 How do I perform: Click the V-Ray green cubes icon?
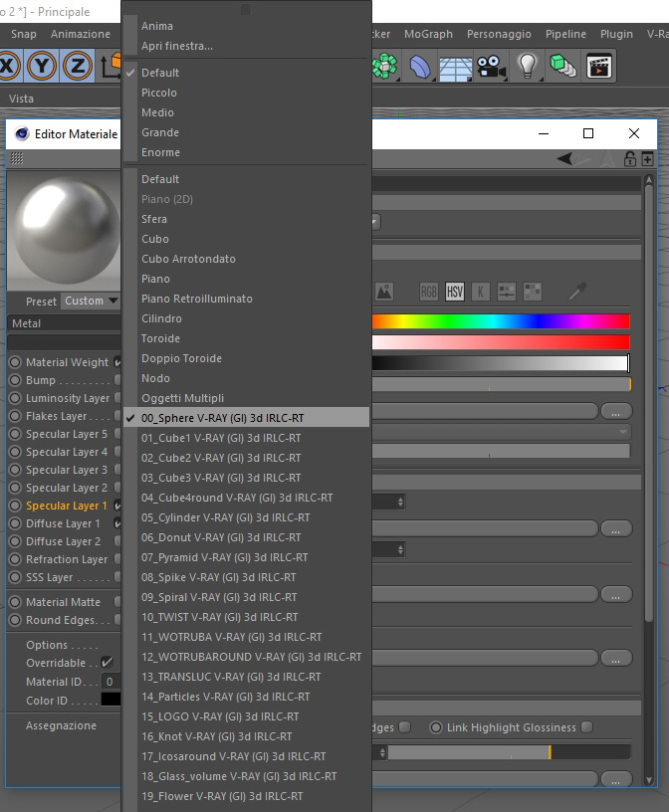[x=562, y=66]
